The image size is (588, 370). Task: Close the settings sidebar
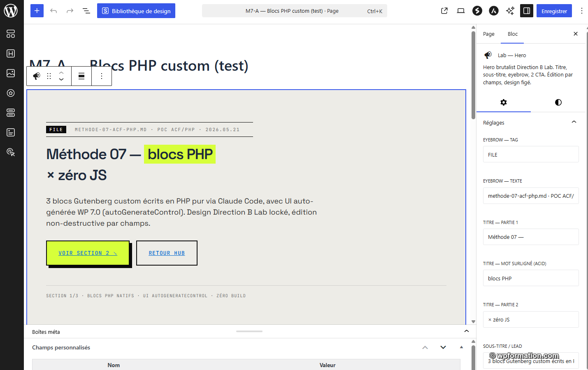pos(576,34)
